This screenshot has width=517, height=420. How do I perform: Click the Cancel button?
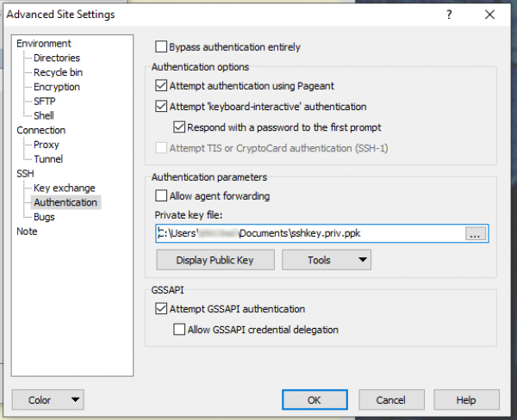[x=390, y=400]
